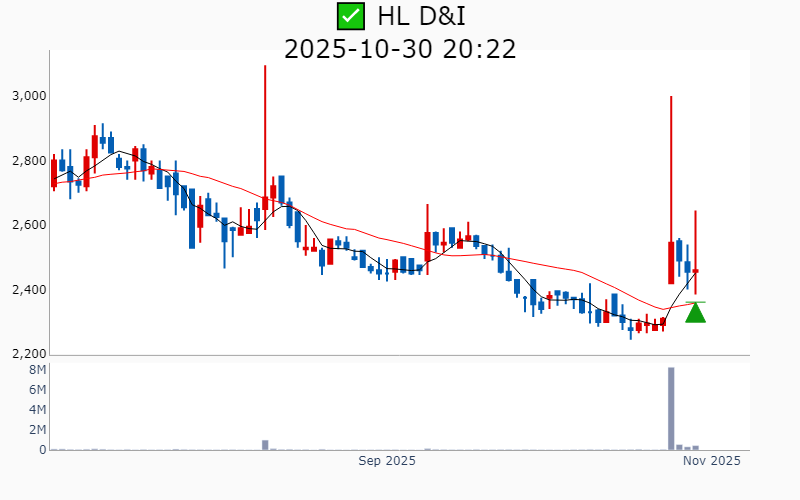Click the 2,200 price axis label
Screen dimensions: 800x500
27,354
